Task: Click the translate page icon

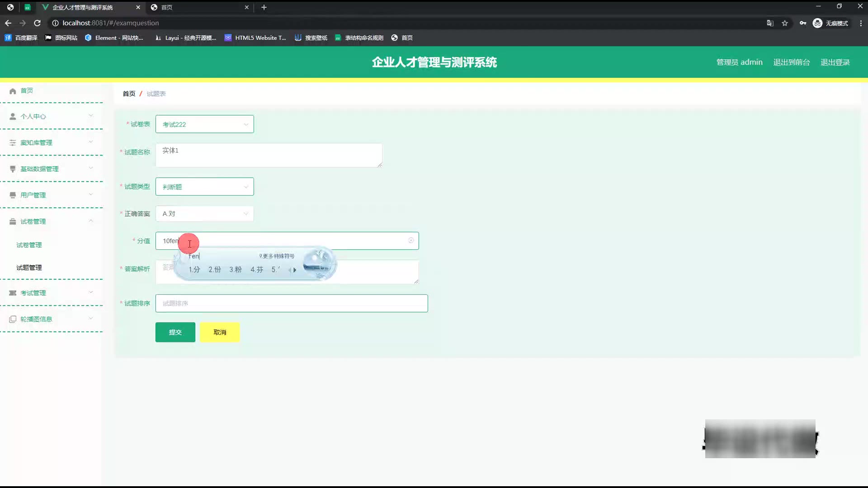Action: coord(770,23)
